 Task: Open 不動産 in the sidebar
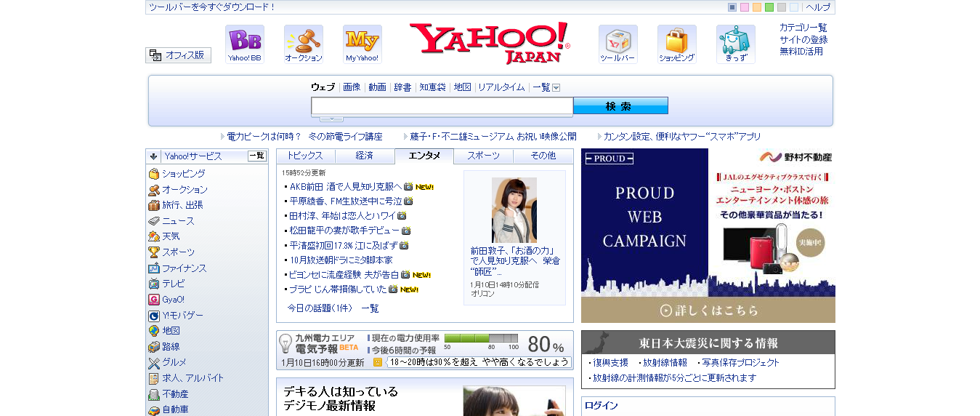pos(175,394)
